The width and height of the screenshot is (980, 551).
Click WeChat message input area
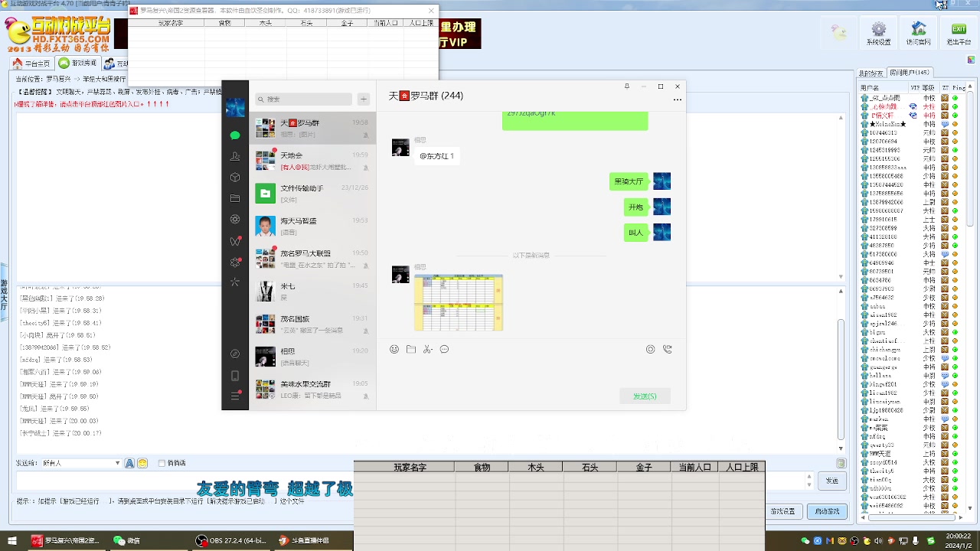coord(531,371)
